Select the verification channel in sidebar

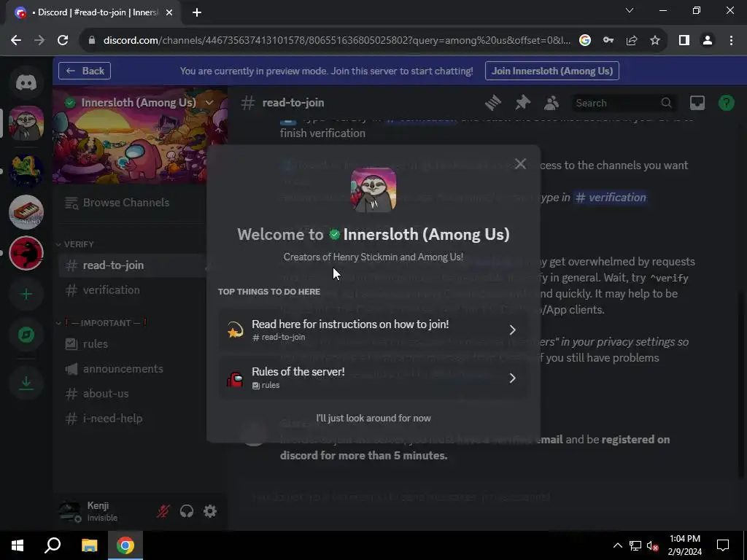coord(133,290)
